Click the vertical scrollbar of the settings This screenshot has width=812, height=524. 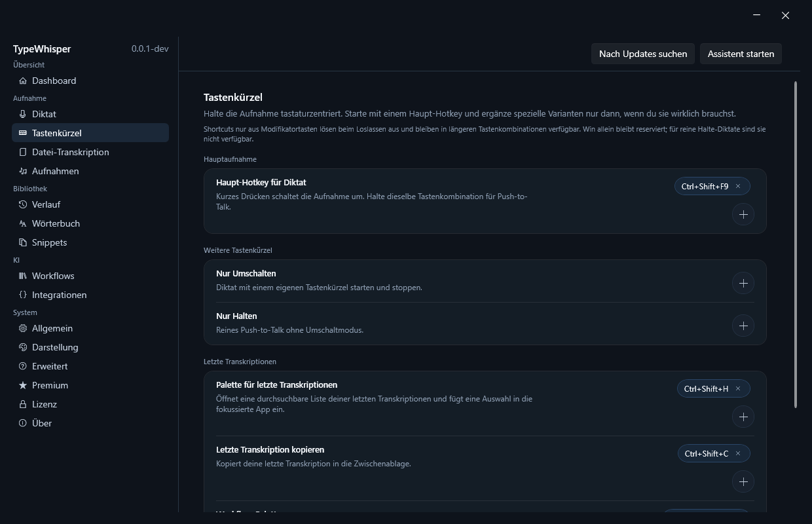pos(796,245)
